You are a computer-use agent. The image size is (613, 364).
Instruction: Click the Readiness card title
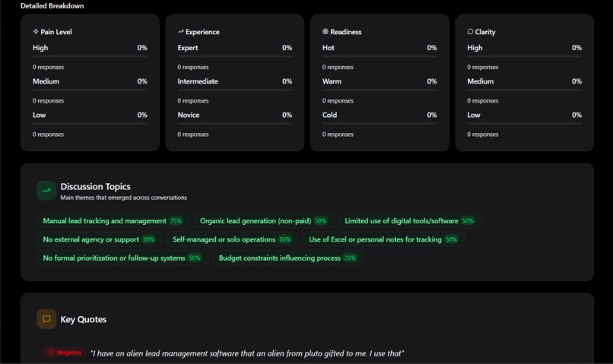pos(346,32)
